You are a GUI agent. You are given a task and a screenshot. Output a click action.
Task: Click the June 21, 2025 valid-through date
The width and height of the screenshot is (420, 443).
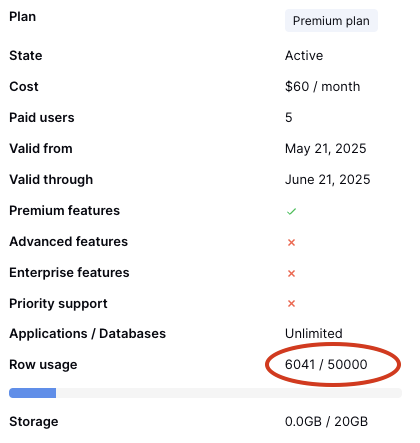click(x=328, y=179)
